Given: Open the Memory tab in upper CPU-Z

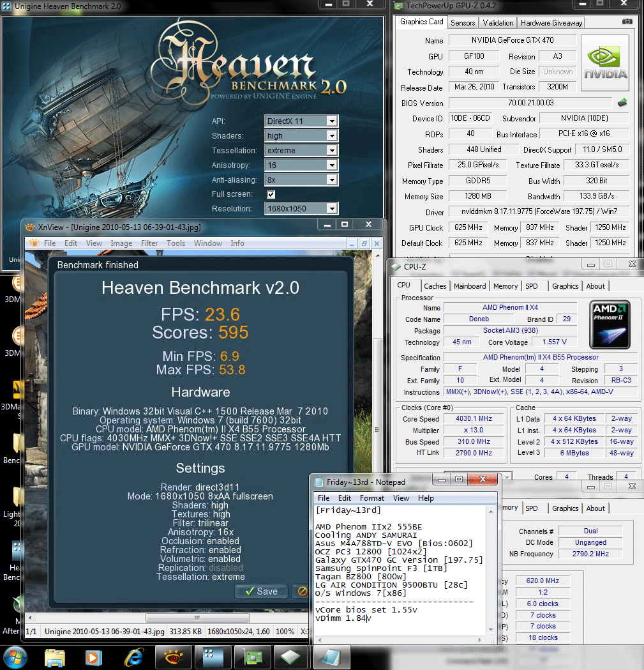Looking at the screenshot, I should point(505,286).
